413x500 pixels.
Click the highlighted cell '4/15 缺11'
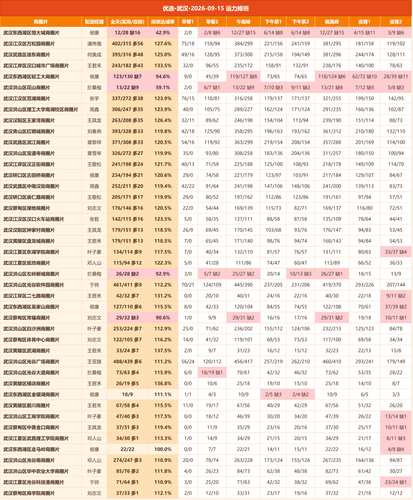[364, 33]
